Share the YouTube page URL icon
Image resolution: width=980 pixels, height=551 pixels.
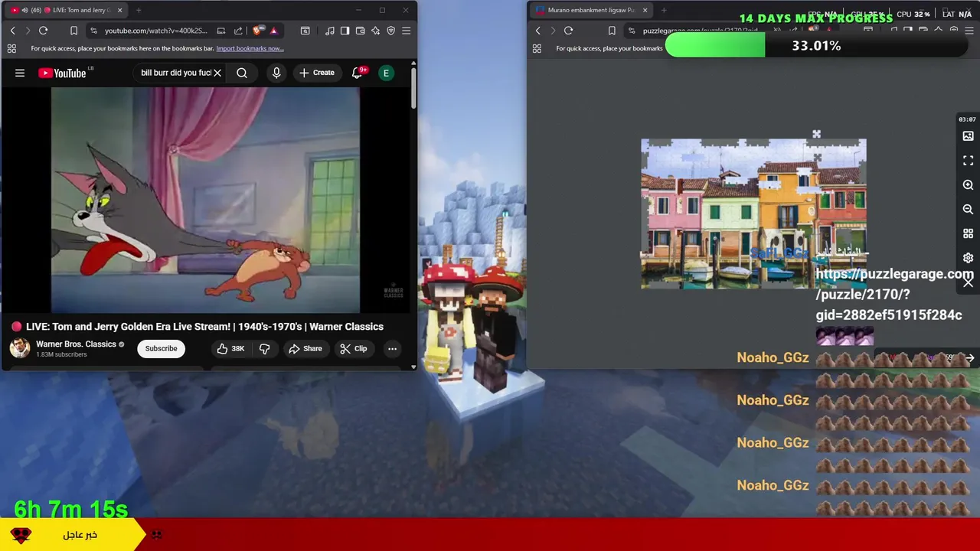[238, 31]
